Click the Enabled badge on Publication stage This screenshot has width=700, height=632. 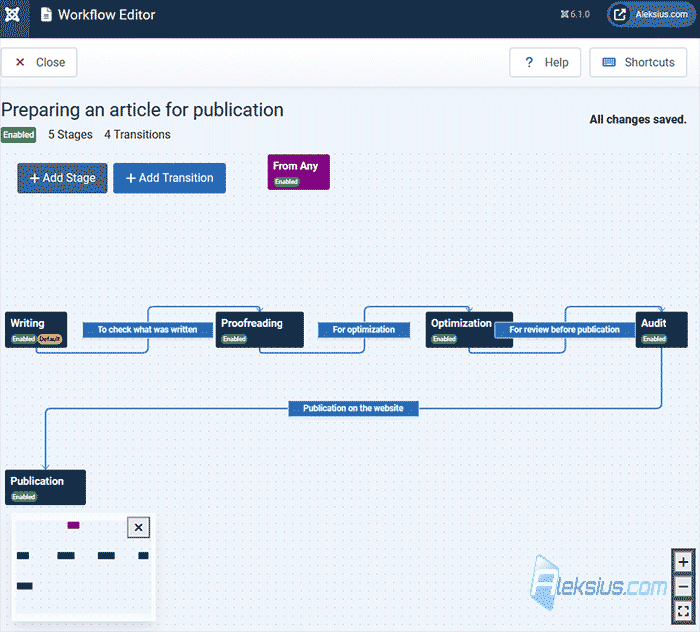[24, 497]
